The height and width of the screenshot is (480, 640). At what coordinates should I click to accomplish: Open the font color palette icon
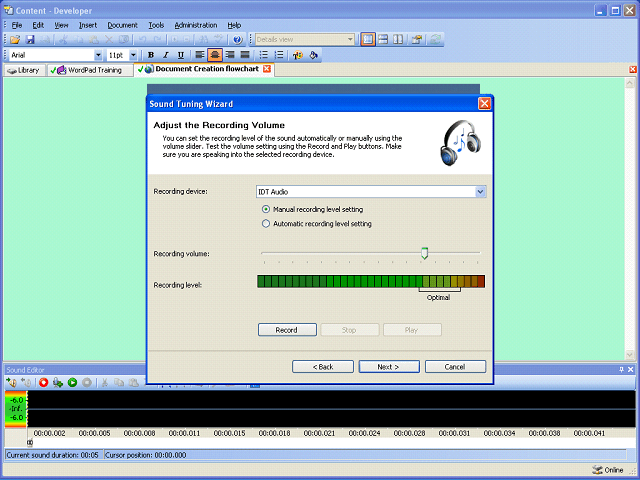coord(298,55)
